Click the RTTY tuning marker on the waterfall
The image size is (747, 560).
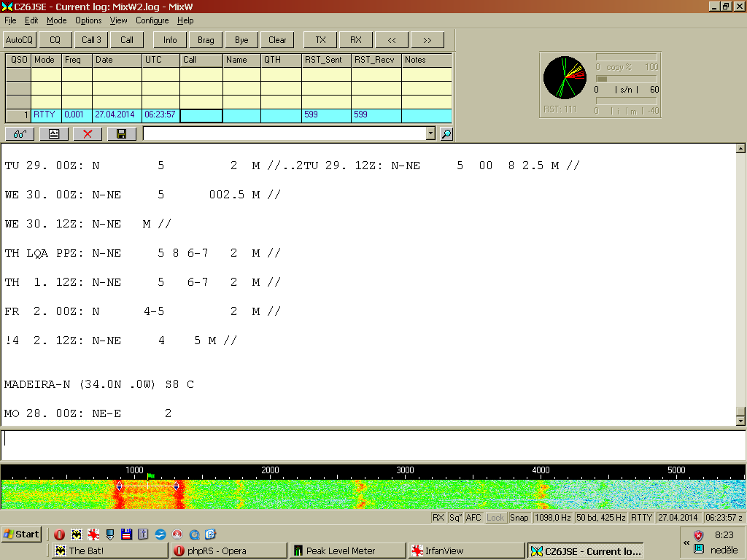coord(147,486)
